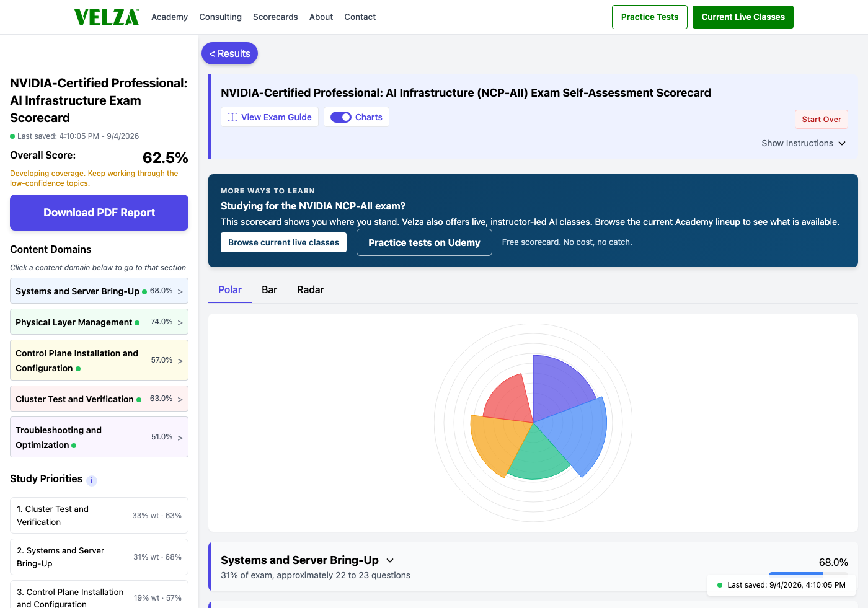Switch to the Radar chart tab
868x608 pixels.
pyautogui.click(x=311, y=290)
